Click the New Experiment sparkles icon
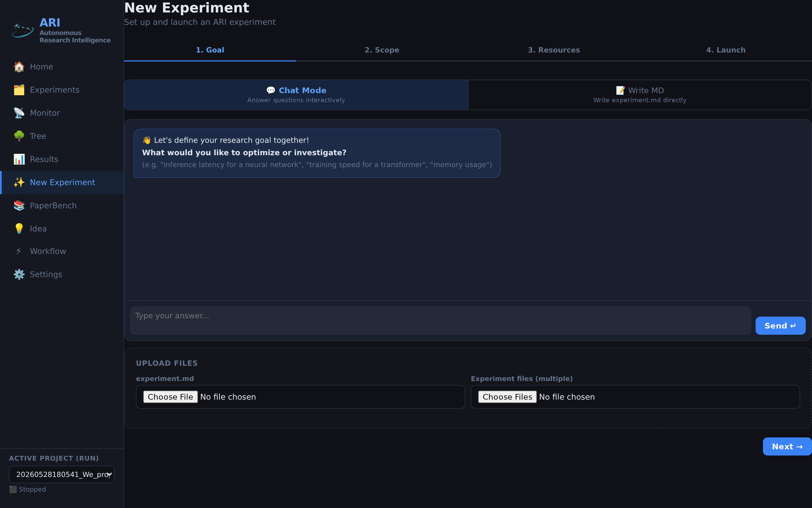812x508 pixels. click(x=19, y=182)
